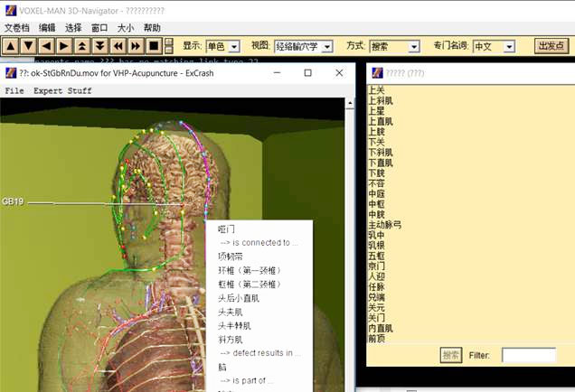
Task: Open the 显示 dropdown showing 单色
Action: [x=222, y=47]
